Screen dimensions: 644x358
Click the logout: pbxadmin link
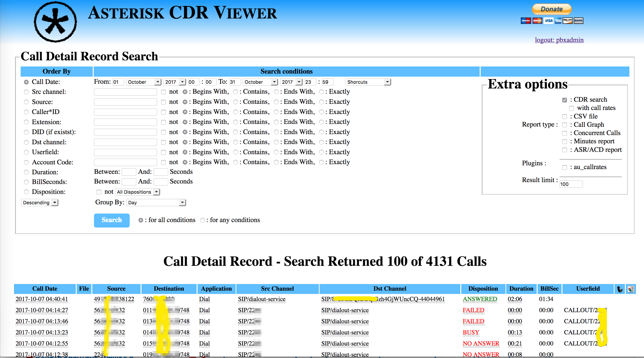tap(559, 40)
